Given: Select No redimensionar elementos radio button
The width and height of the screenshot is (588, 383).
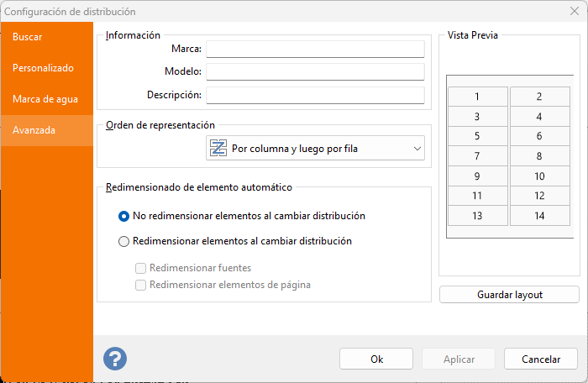Looking at the screenshot, I should pyautogui.click(x=124, y=216).
